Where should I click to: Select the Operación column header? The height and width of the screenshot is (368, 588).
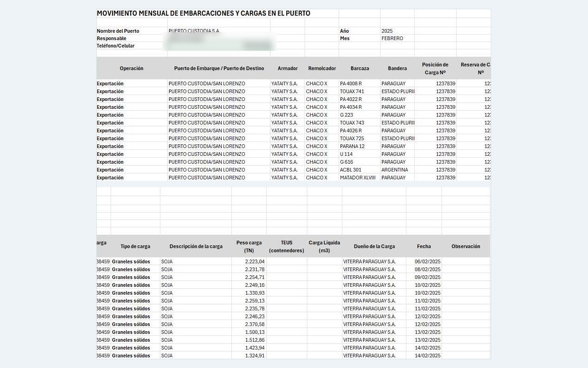131,68
